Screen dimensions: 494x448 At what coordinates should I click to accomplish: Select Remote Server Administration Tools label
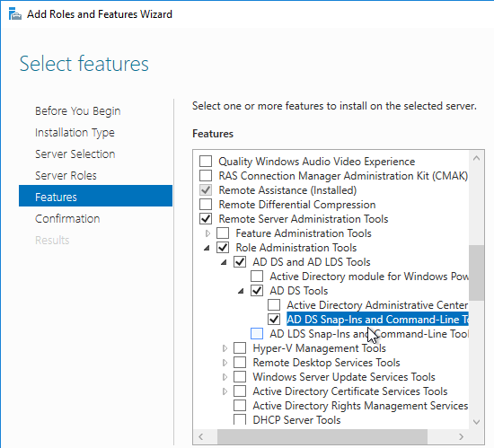tap(304, 219)
